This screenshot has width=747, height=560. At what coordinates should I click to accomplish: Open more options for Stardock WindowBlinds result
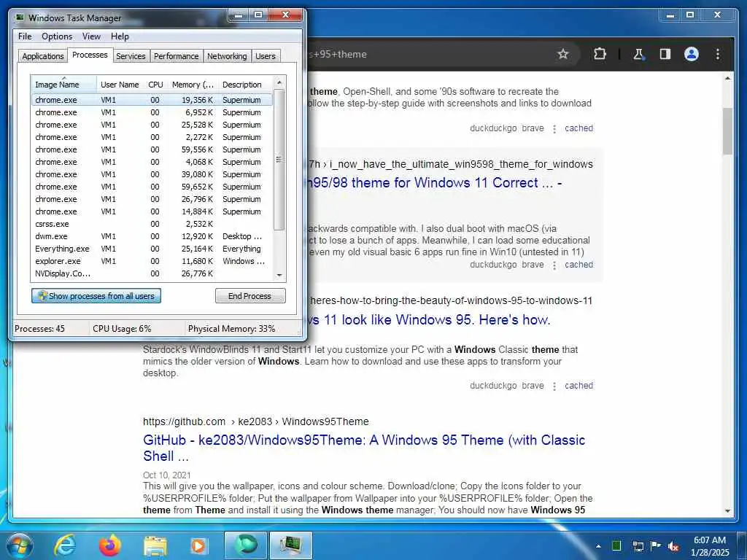coord(554,386)
